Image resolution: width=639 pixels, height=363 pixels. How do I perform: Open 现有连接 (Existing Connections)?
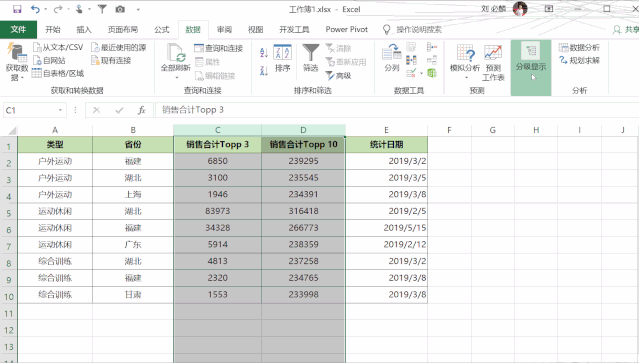point(111,60)
